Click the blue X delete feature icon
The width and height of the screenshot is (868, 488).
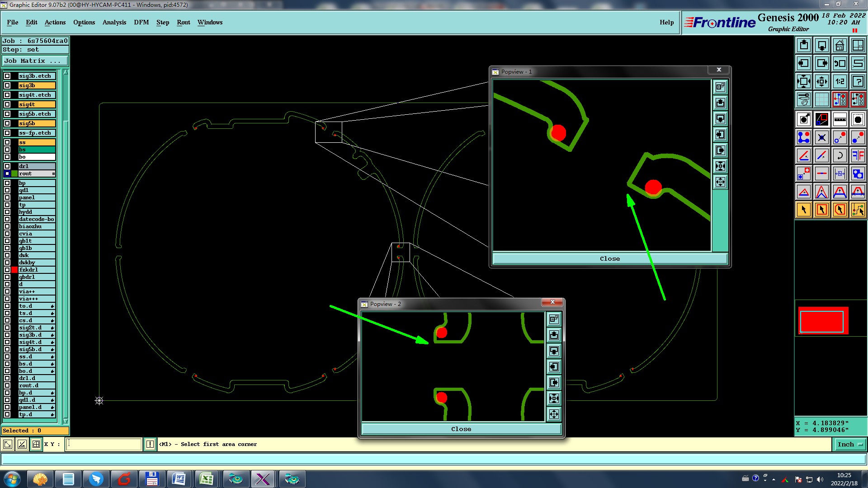coord(822,137)
